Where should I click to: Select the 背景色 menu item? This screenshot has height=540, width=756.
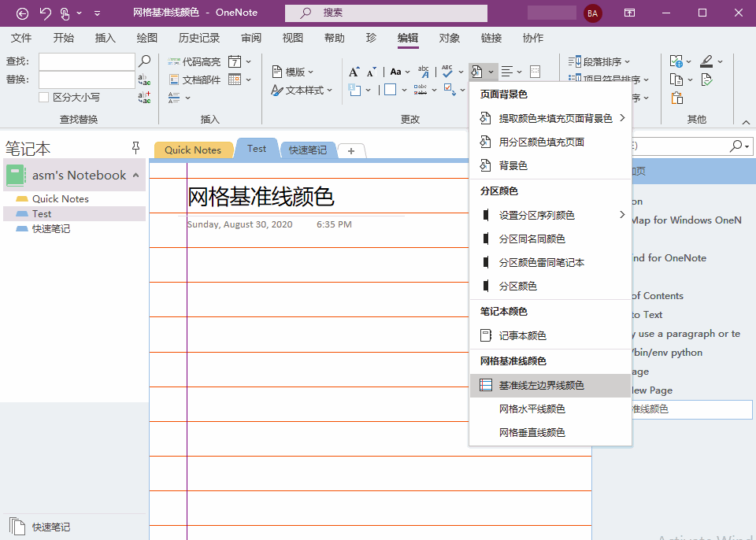click(x=550, y=165)
